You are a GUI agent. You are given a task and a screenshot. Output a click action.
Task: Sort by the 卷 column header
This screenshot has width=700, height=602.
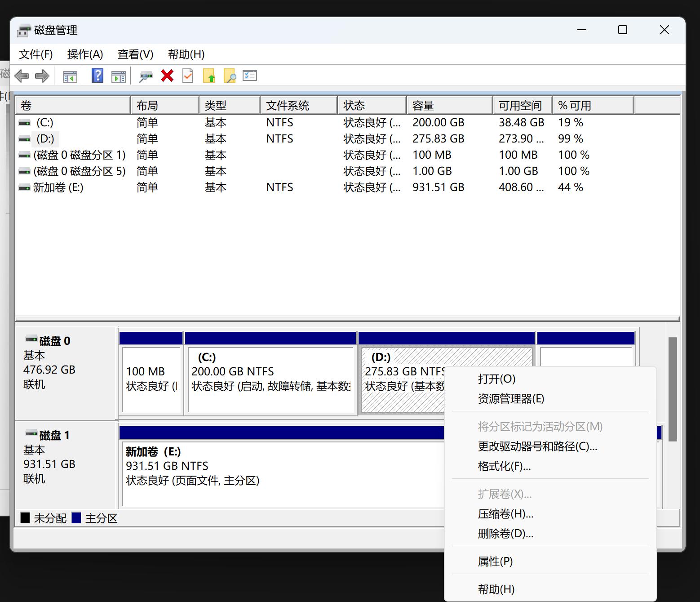(x=73, y=106)
